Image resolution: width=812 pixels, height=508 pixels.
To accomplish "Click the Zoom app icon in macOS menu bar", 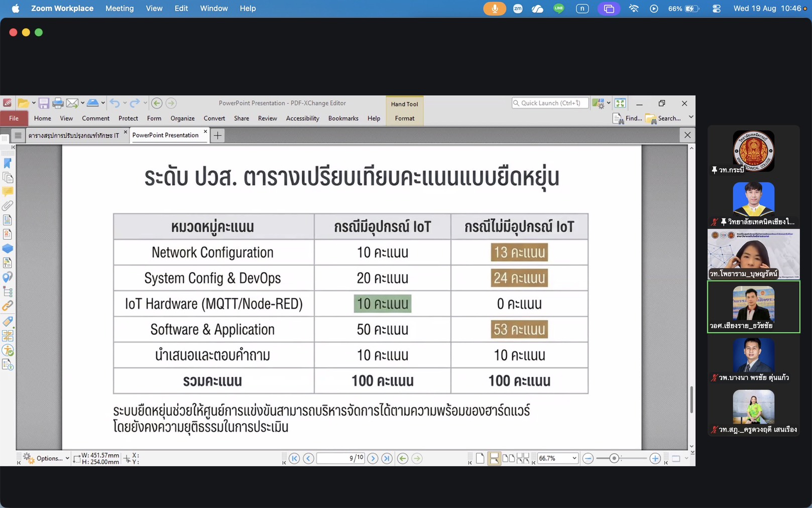I will click(x=518, y=9).
